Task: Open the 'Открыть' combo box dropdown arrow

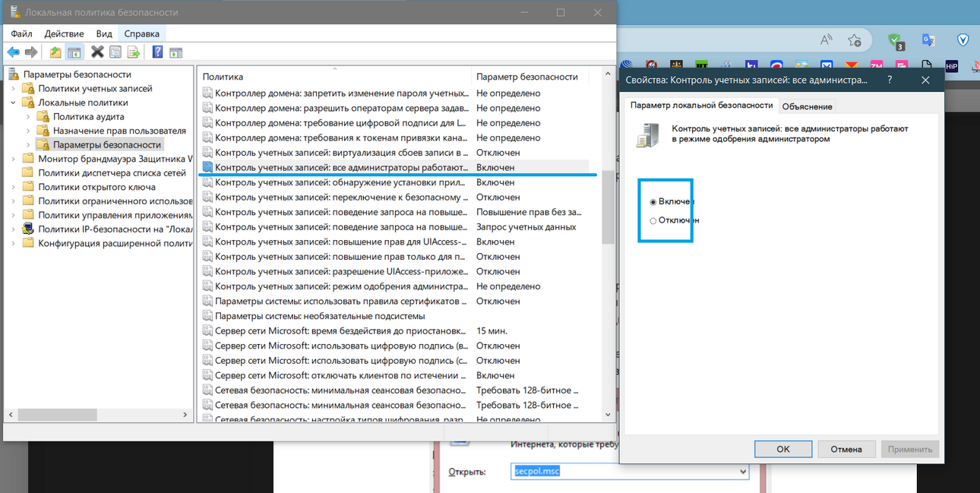Action: coord(742,472)
